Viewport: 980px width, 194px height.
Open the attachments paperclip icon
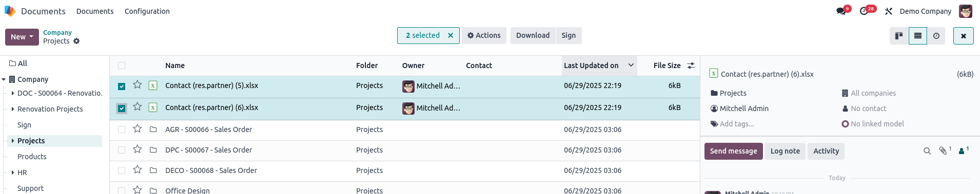click(943, 151)
